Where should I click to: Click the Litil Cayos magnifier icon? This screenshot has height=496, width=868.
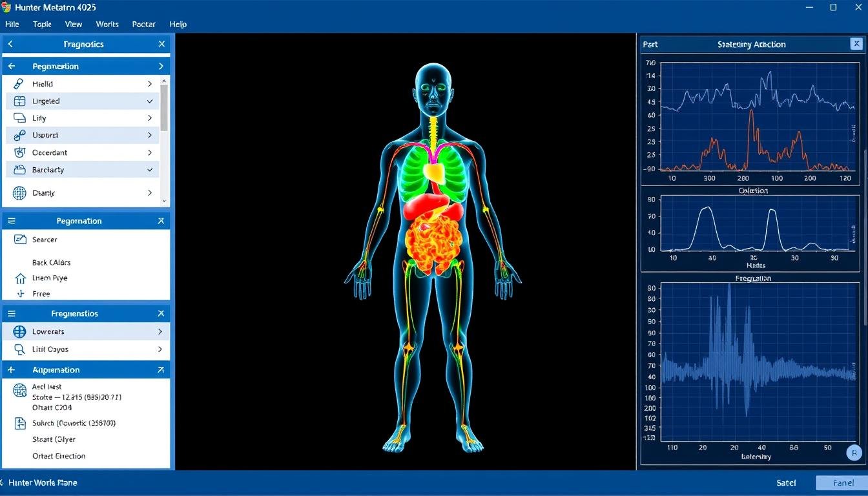click(x=19, y=349)
